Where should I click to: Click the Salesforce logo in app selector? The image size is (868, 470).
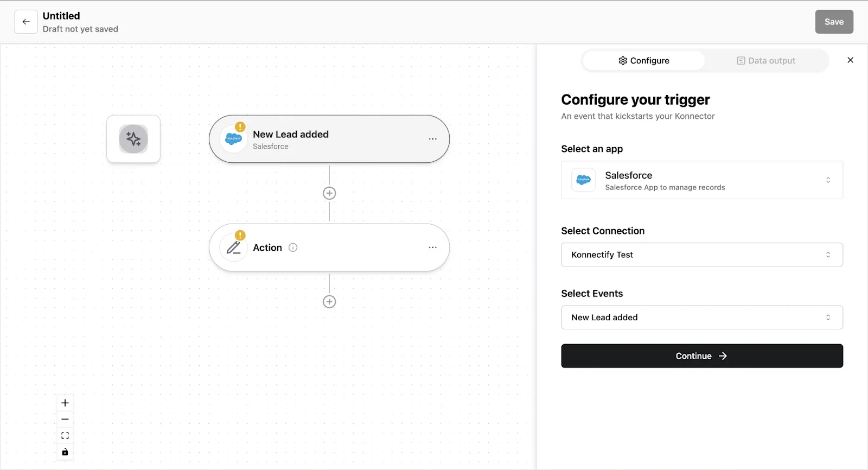pos(584,180)
